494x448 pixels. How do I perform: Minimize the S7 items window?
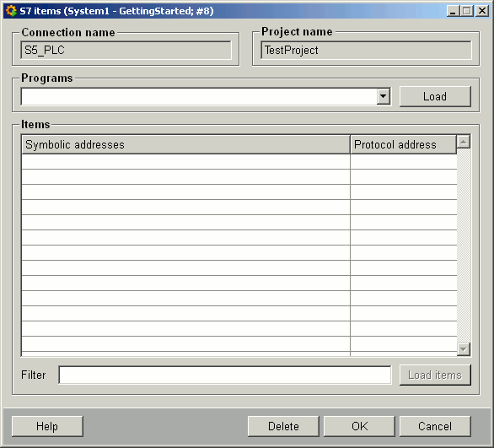[x=453, y=11]
